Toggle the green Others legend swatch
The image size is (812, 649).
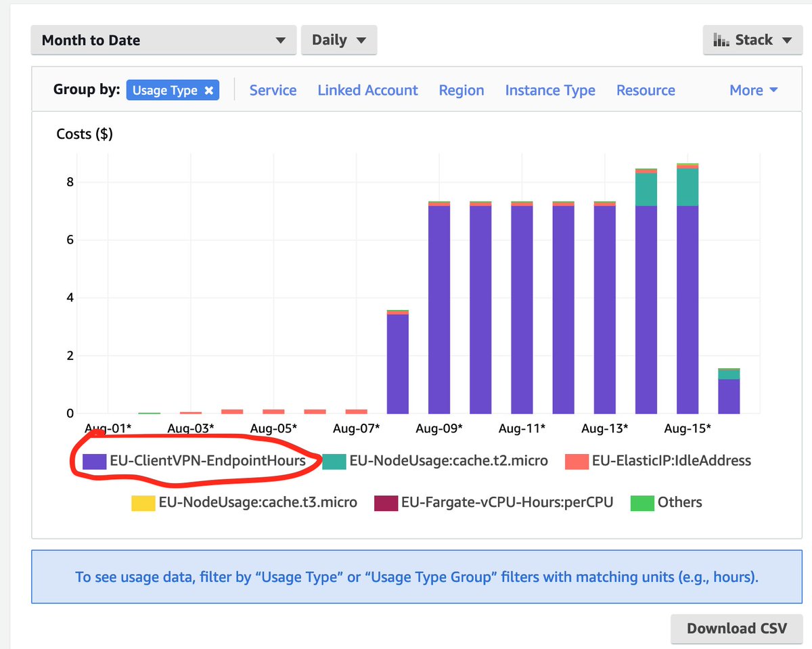pyautogui.click(x=643, y=503)
